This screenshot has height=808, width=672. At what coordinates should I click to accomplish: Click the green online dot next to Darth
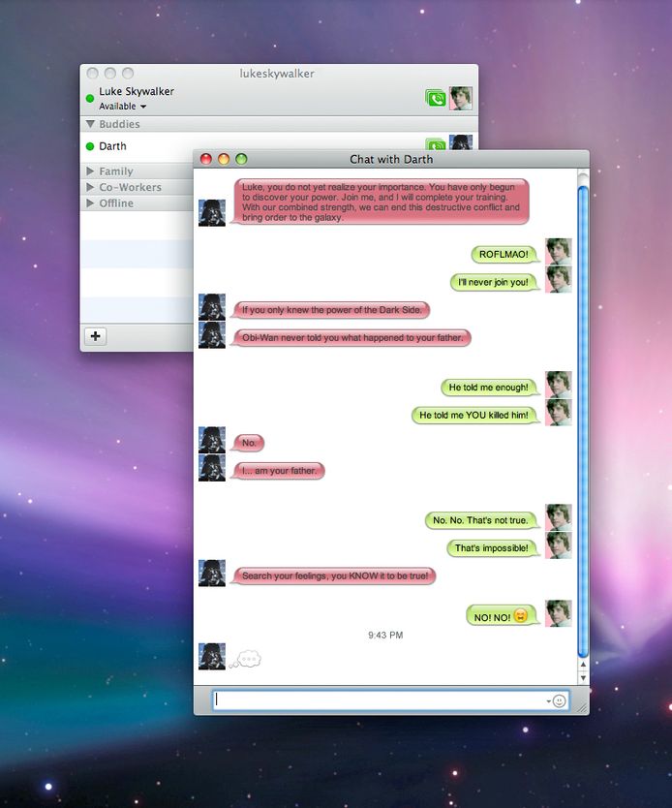pos(90,146)
